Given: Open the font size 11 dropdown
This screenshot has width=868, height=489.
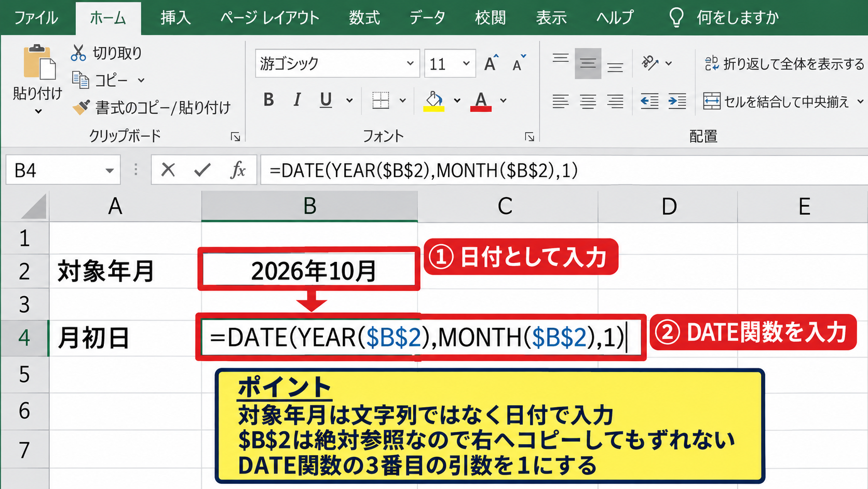Looking at the screenshot, I should click(466, 63).
